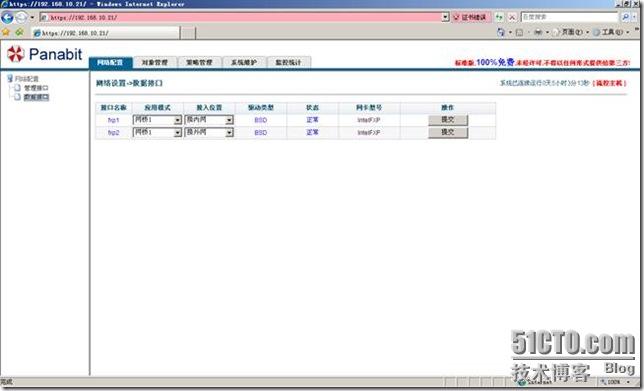Open the Home icon dropdown arrow
Screen dimensions: 644x391
(x=510, y=32)
